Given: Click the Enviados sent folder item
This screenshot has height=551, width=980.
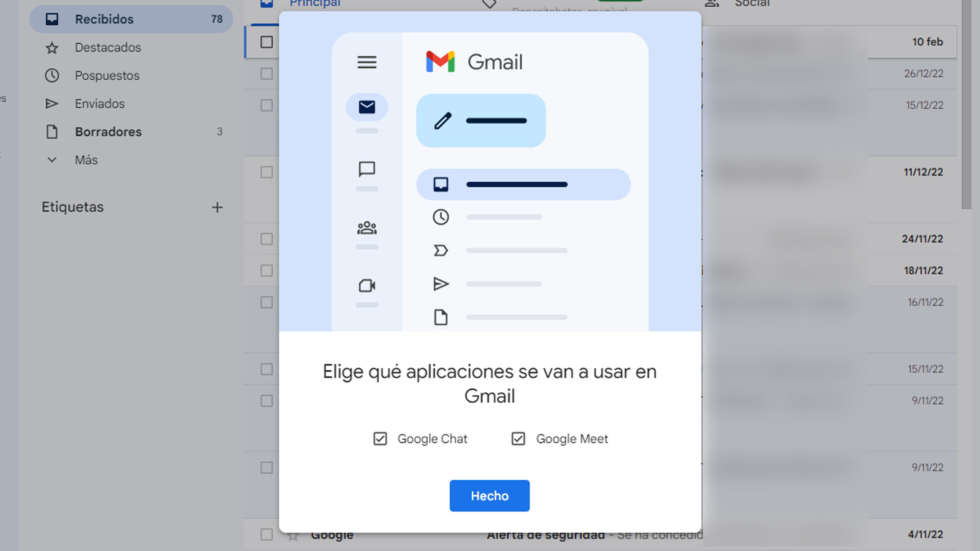Looking at the screenshot, I should [100, 104].
